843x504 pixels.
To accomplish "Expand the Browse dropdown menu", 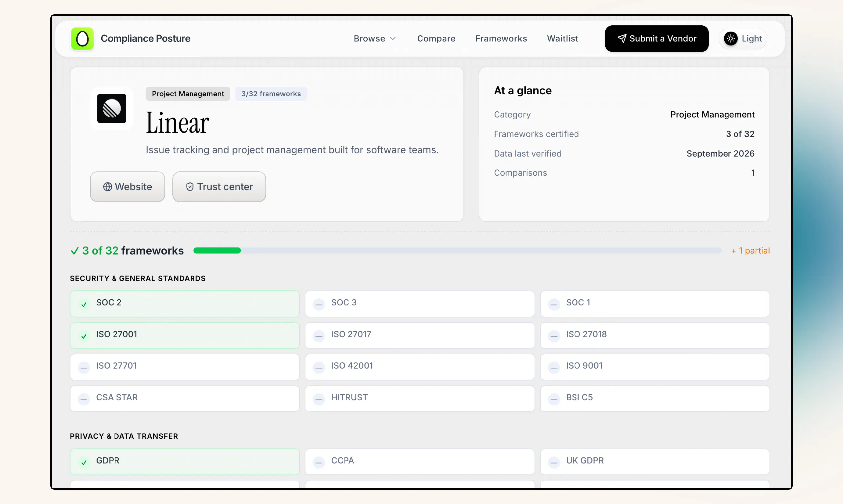I will point(375,39).
